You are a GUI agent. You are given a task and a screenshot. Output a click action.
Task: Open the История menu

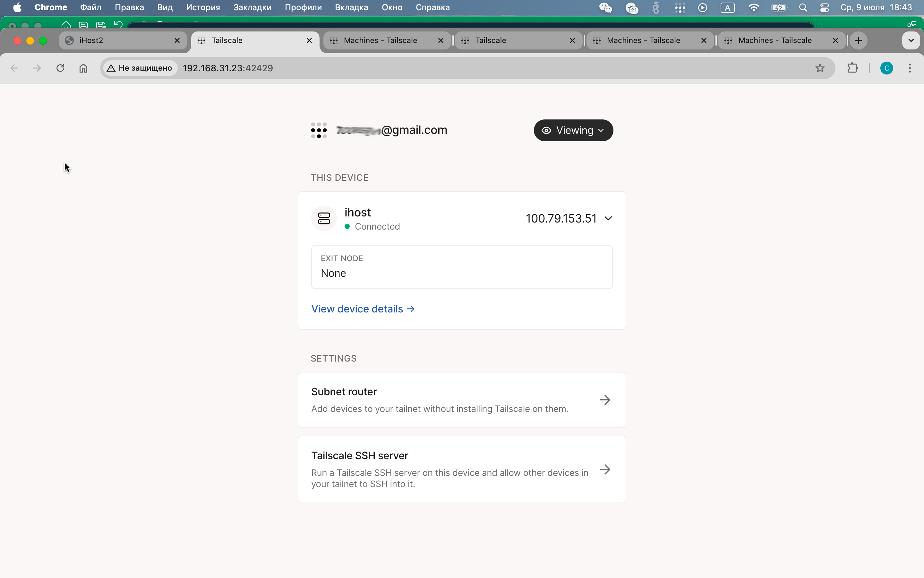(x=203, y=7)
